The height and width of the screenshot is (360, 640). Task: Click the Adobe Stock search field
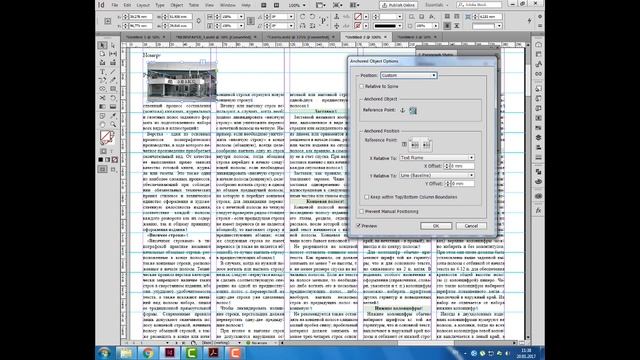coord(479,5)
